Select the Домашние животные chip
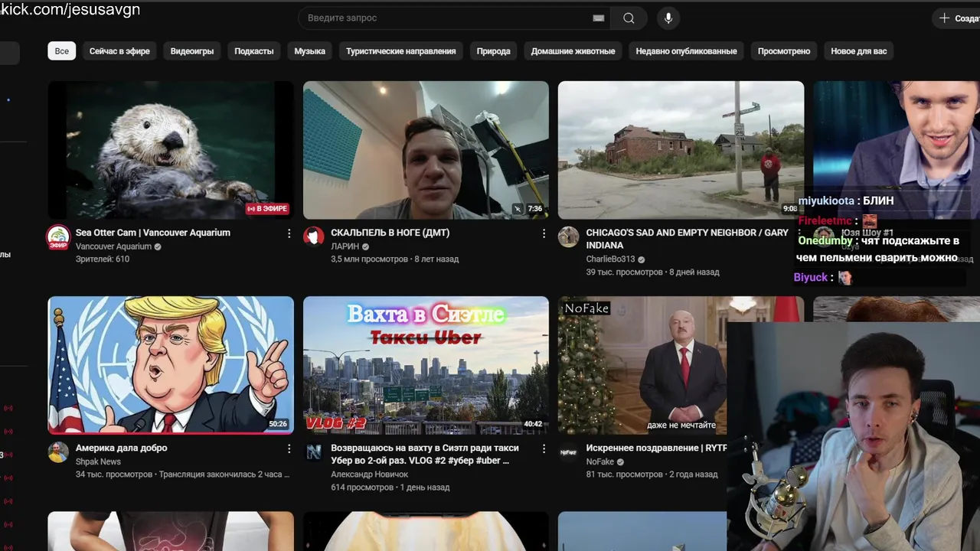Image resolution: width=980 pixels, height=551 pixels. click(573, 51)
